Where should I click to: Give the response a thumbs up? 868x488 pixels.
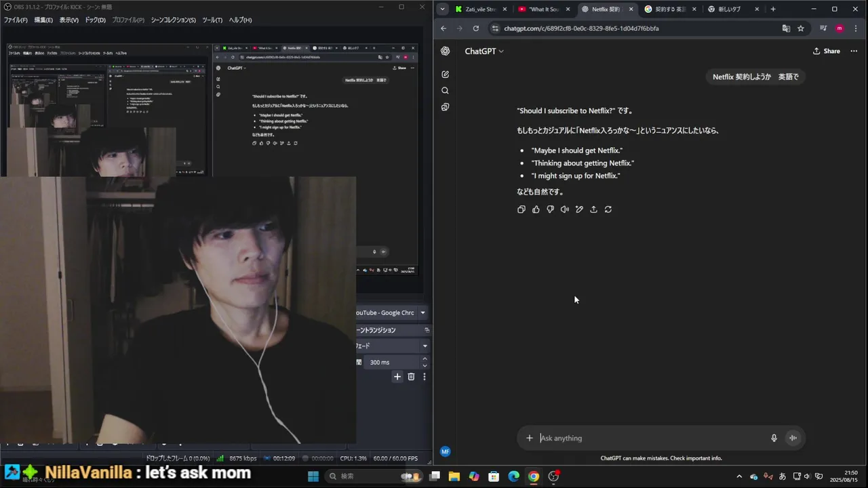536,209
